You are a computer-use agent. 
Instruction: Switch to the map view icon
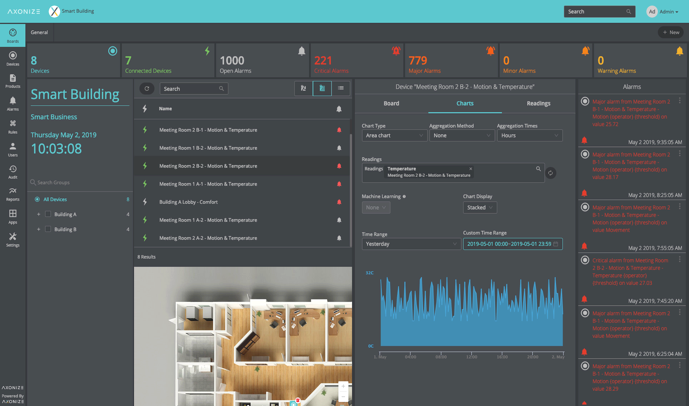303,88
